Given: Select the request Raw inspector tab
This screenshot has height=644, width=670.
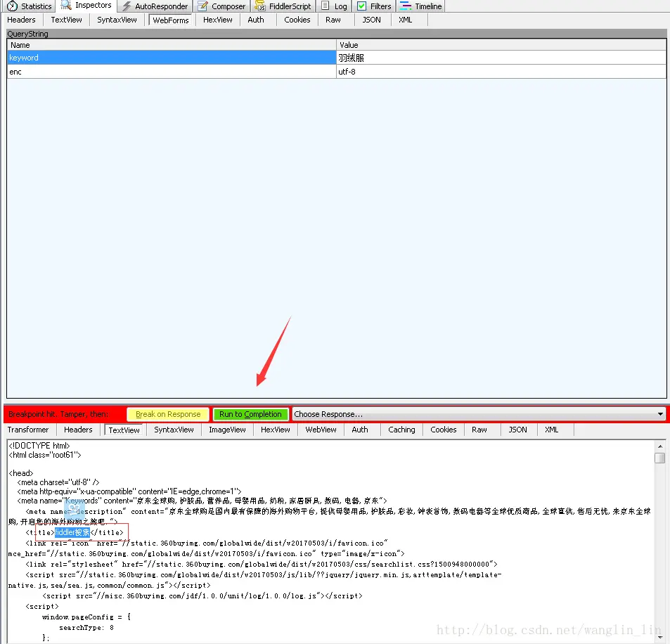Looking at the screenshot, I should coord(333,20).
